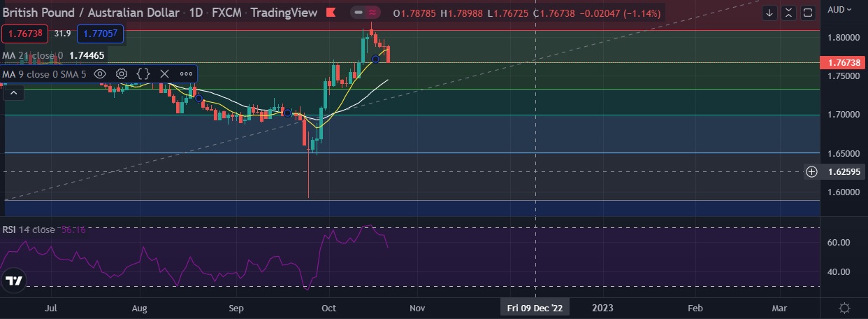
Task: Select the MA 21 close indicator label
Action: point(33,55)
